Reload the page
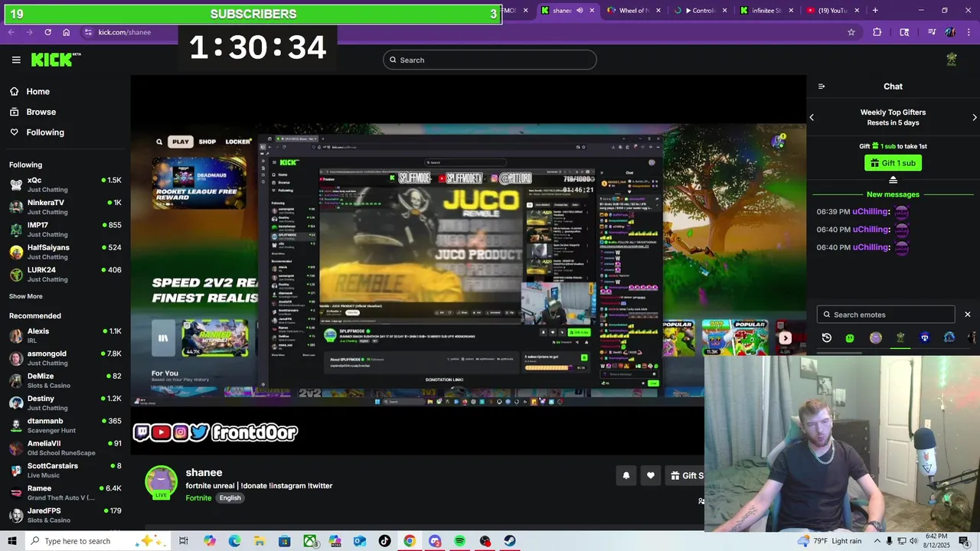This screenshot has height=551, width=980. (47, 32)
